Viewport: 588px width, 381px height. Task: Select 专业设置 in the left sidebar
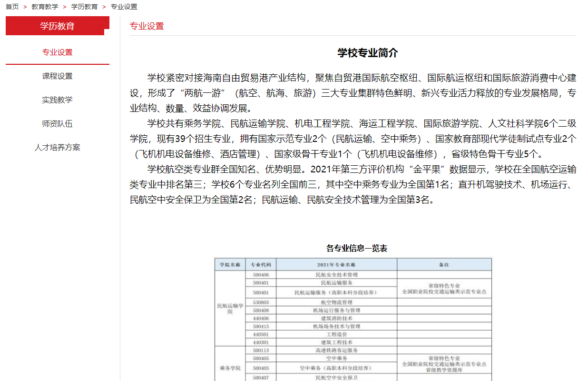pyautogui.click(x=57, y=52)
